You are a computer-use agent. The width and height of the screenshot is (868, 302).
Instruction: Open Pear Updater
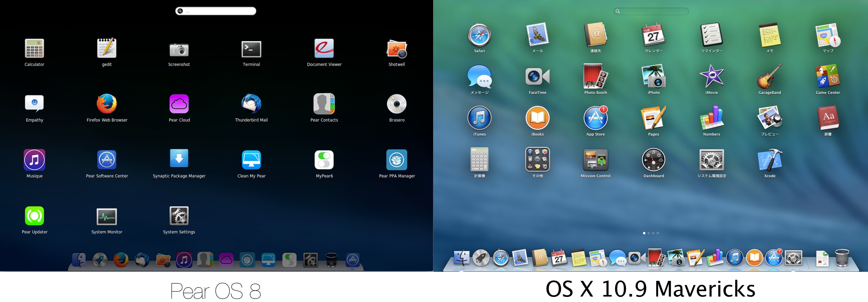coord(34,216)
